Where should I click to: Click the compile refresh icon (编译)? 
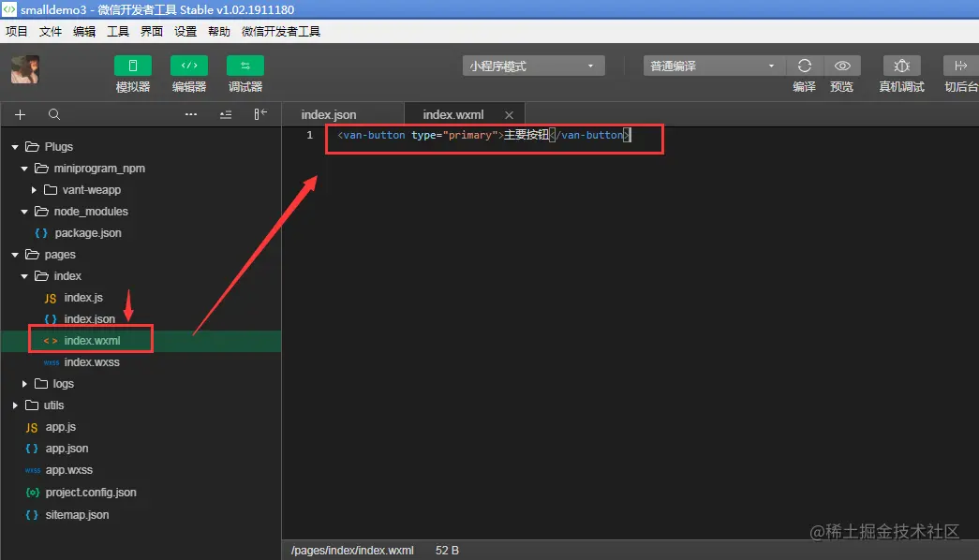(x=804, y=66)
